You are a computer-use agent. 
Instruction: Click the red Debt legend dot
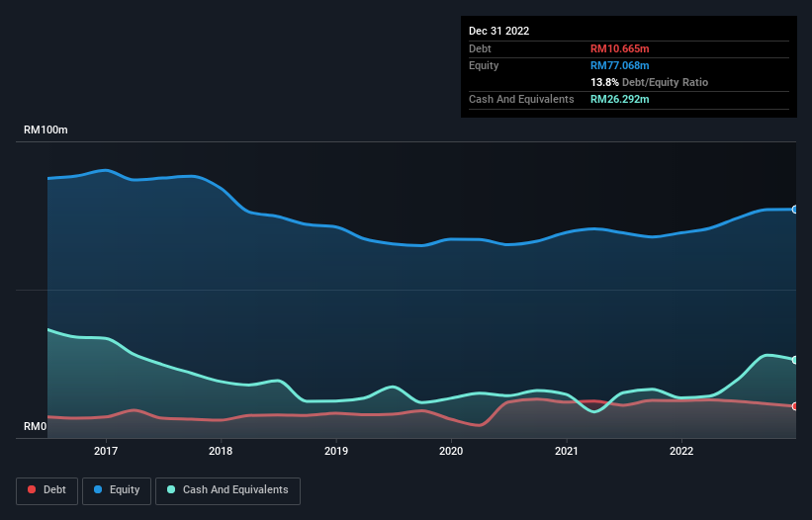coord(32,489)
